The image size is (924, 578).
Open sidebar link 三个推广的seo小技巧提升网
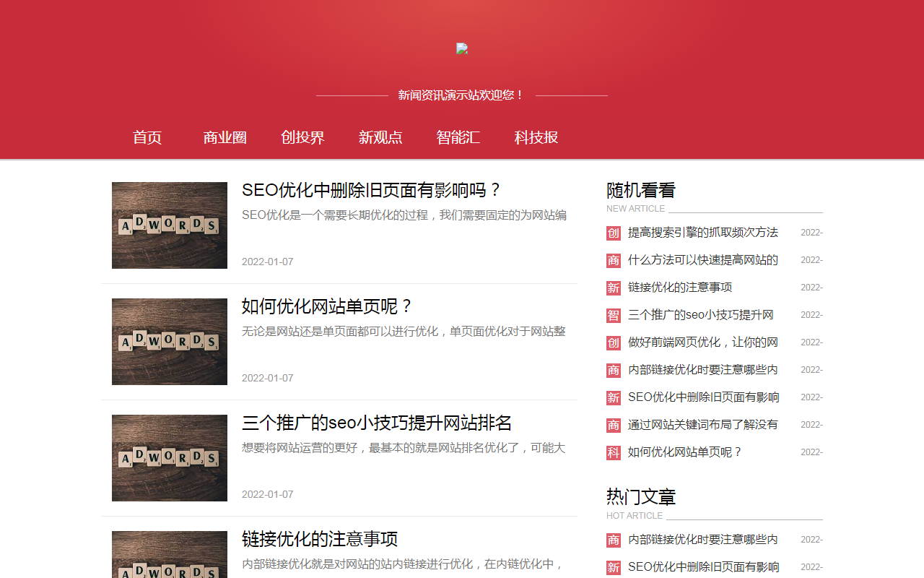pyautogui.click(x=701, y=315)
